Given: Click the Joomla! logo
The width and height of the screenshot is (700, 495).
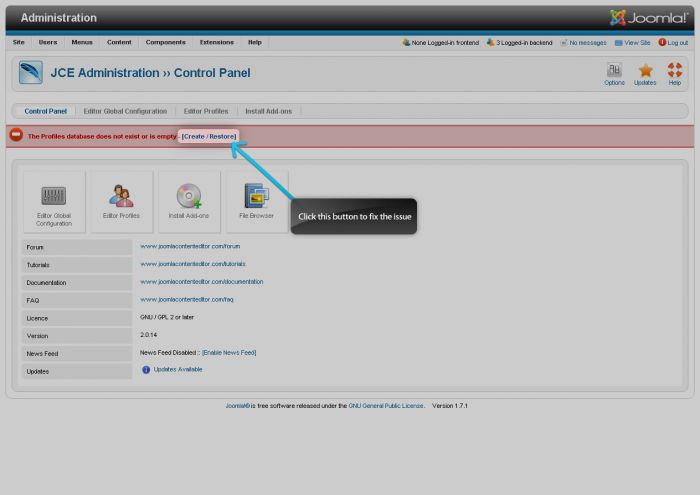Looking at the screenshot, I should pyautogui.click(x=649, y=18).
